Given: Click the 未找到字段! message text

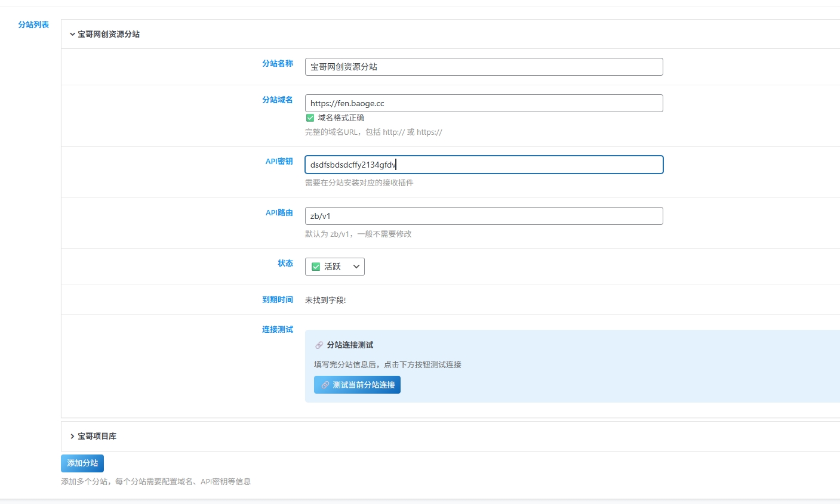Looking at the screenshot, I should pos(325,300).
